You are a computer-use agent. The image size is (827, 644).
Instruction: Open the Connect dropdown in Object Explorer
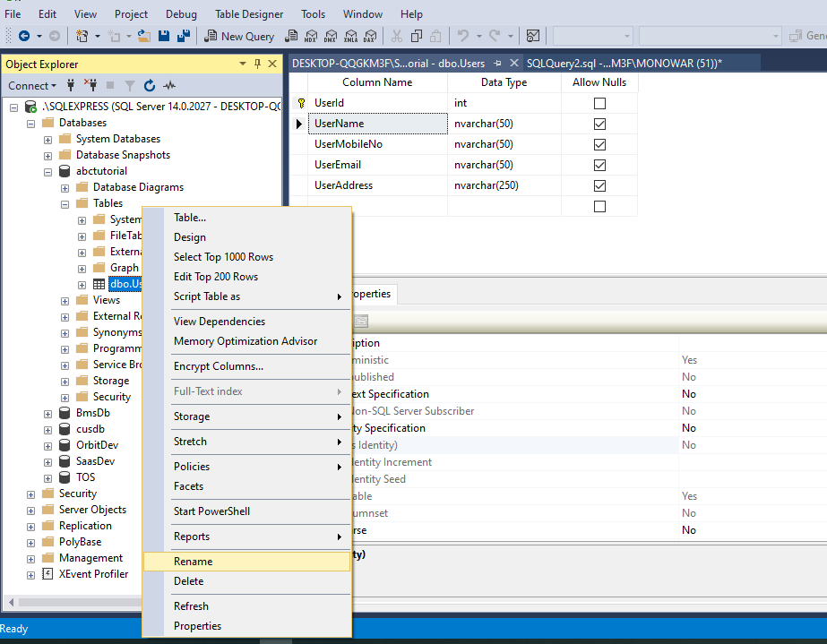click(x=32, y=86)
